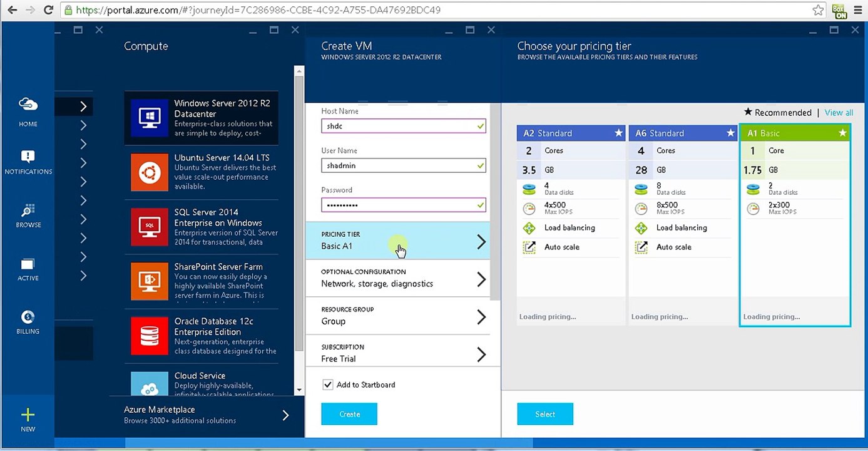The width and height of the screenshot is (868, 451).
Task: Click the Max IOPS gauge icon in A1 Basic
Action: coord(753,209)
